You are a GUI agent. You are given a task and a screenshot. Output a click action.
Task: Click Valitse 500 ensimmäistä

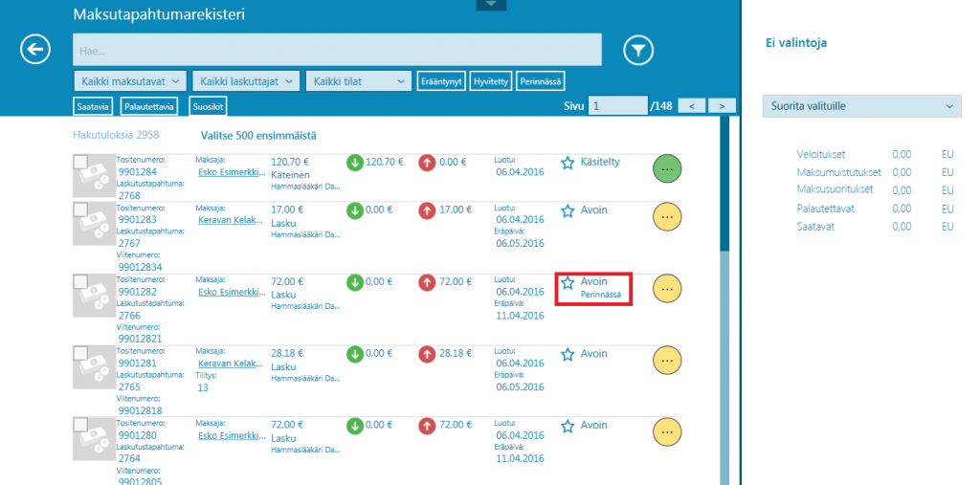pyautogui.click(x=258, y=136)
